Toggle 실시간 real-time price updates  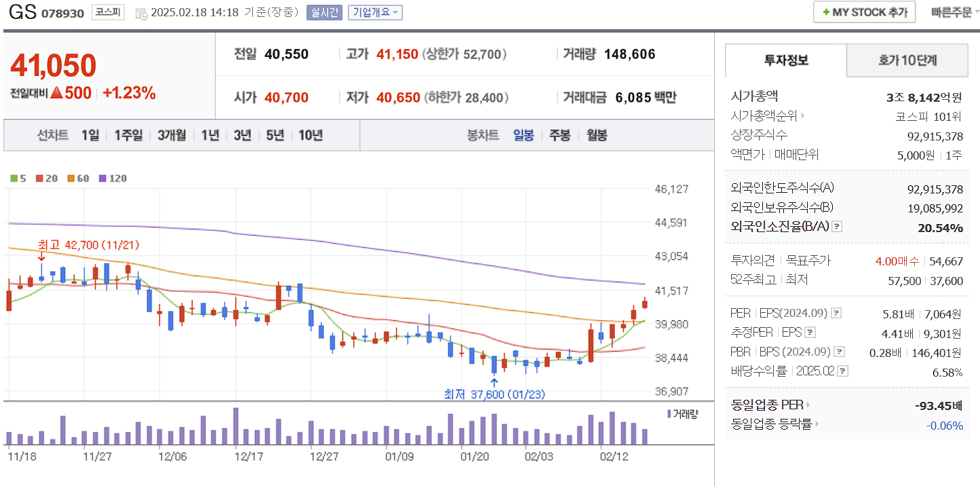click(324, 12)
